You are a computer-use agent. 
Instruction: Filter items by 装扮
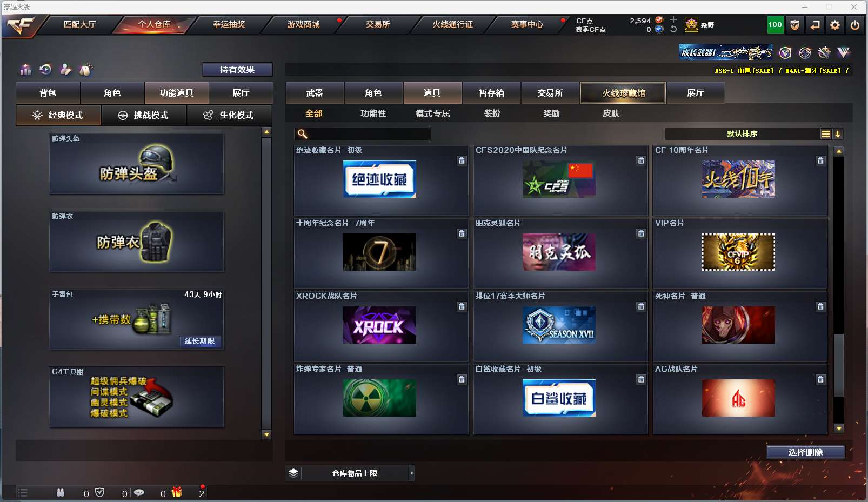[492, 113]
